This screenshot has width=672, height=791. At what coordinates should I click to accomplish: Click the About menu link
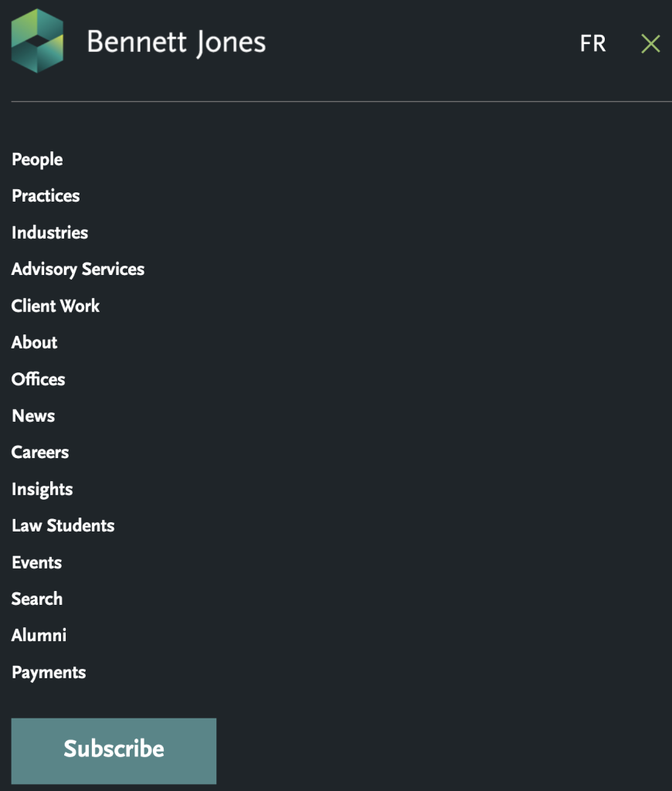coord(35,342)
